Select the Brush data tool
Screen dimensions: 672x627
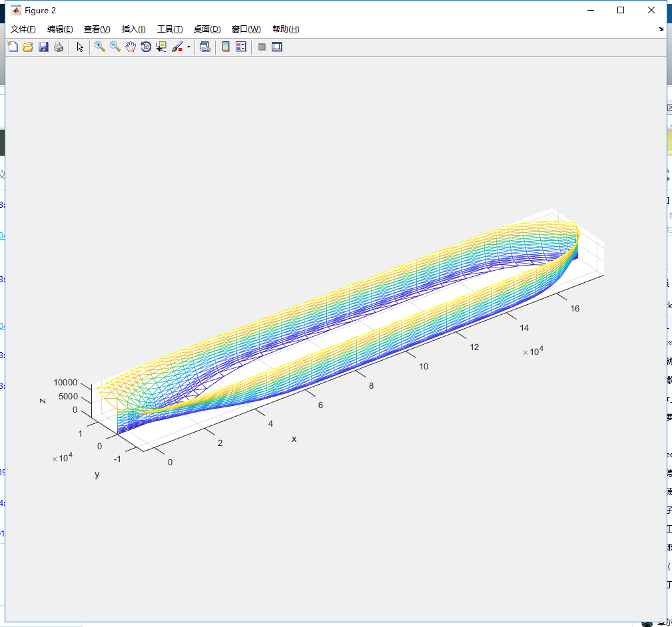coord(177,47)
